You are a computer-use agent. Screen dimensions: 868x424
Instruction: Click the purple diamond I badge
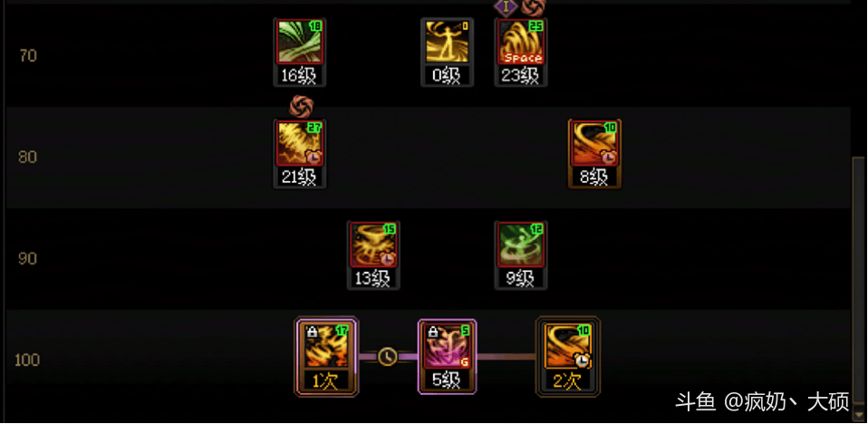[x=506, y=7]
